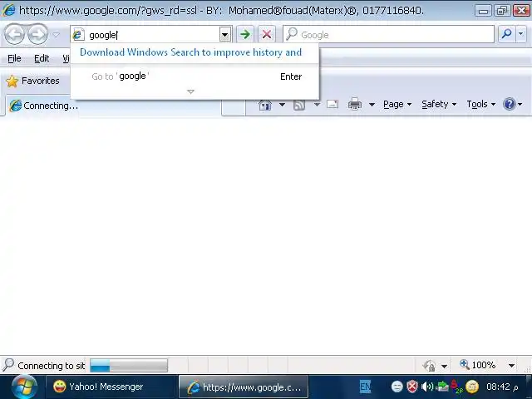This screenshot has height=399, width=532.
Task: Click the white round face tray icon
Action: [397, 386]
